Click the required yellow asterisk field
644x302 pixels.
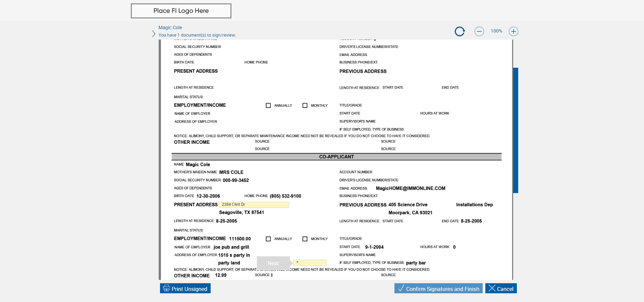click(310, 263)
